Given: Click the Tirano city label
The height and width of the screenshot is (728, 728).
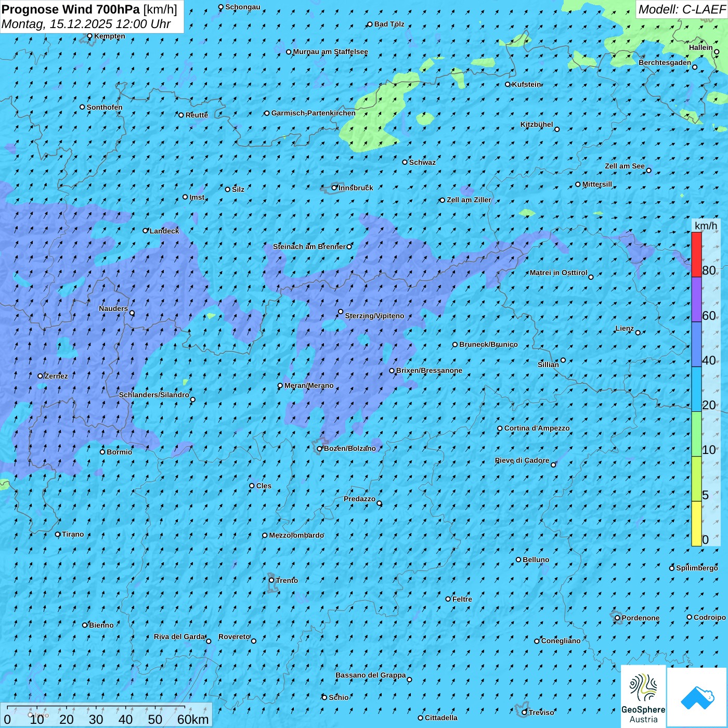Looking at the screenshot, I should [x=73, y=534].
